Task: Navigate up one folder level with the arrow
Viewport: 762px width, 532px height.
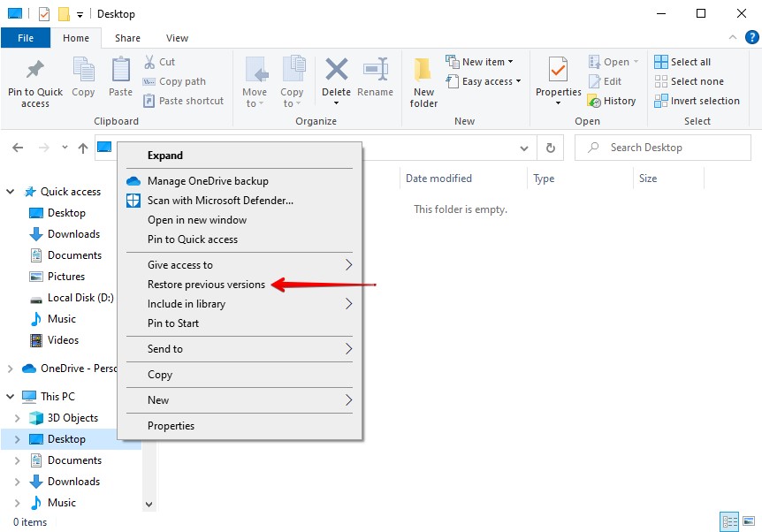Action: 83,148
